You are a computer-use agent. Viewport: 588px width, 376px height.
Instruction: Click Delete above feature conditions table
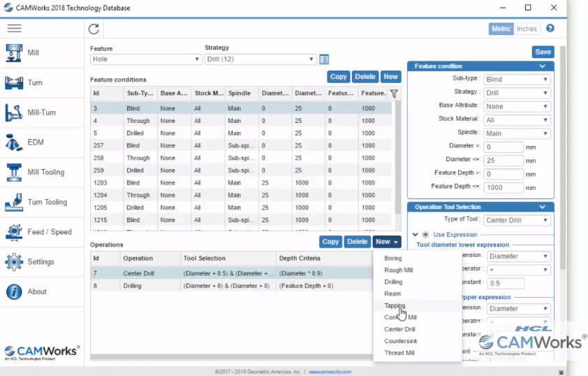tap(365, 77)
